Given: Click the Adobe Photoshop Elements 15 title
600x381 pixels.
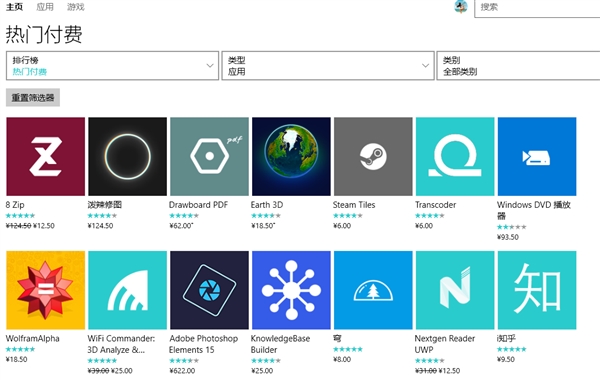Looking at the screenshot, I should pos(203,344).
